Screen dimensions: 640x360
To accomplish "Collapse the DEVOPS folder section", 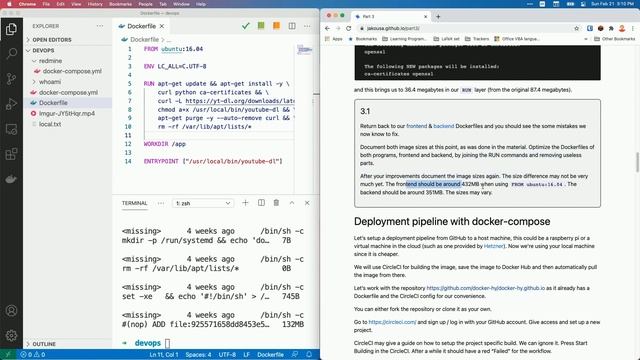I will (x=43, y=50).
